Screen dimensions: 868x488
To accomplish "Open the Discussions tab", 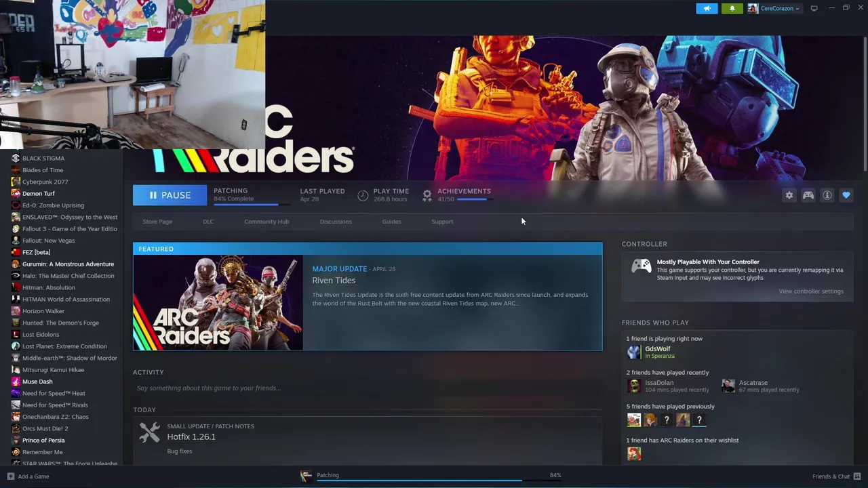I will point(336,222).
